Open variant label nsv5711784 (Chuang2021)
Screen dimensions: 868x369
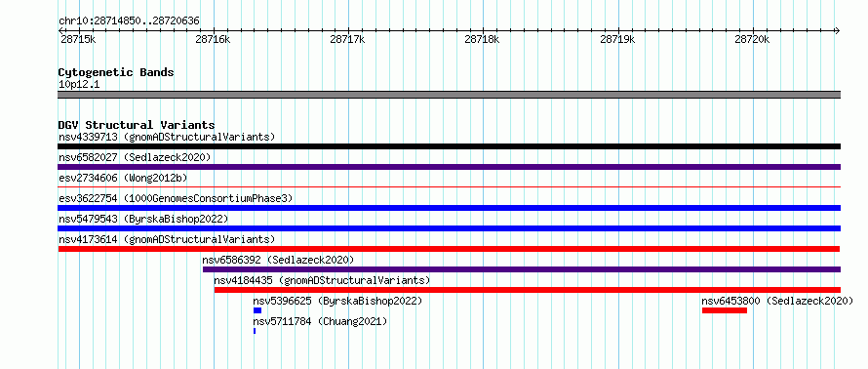(320, 321)
